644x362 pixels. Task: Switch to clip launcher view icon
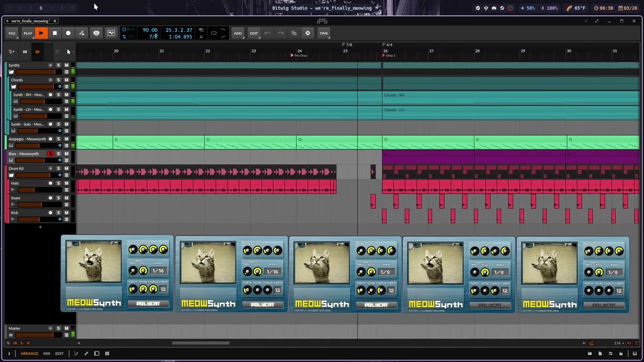pos(25,51)
